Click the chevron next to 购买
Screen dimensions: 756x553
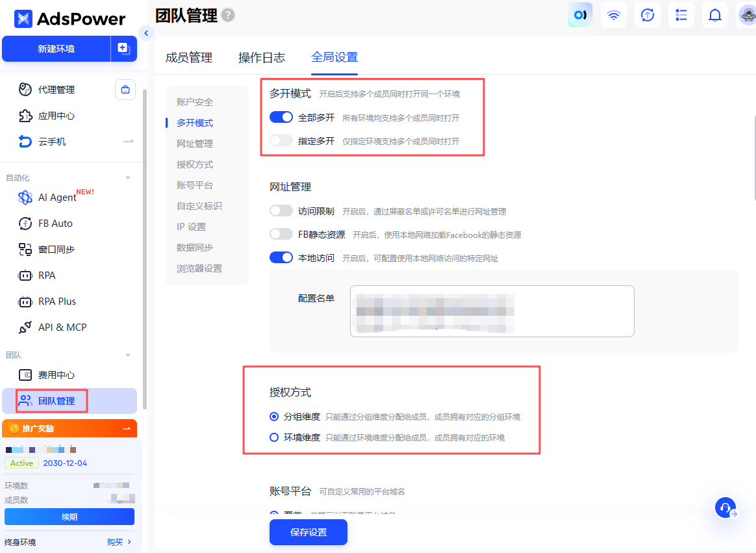coord(129,542)
